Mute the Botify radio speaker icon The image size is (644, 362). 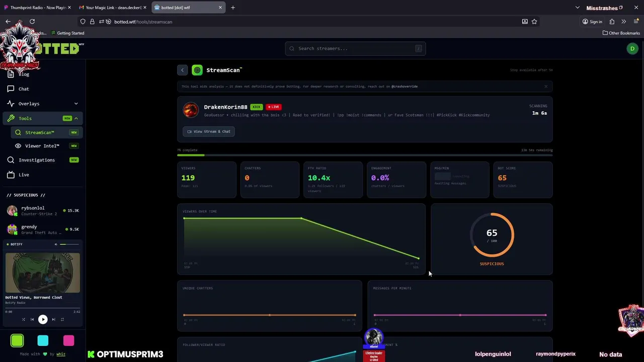[56, 244]
